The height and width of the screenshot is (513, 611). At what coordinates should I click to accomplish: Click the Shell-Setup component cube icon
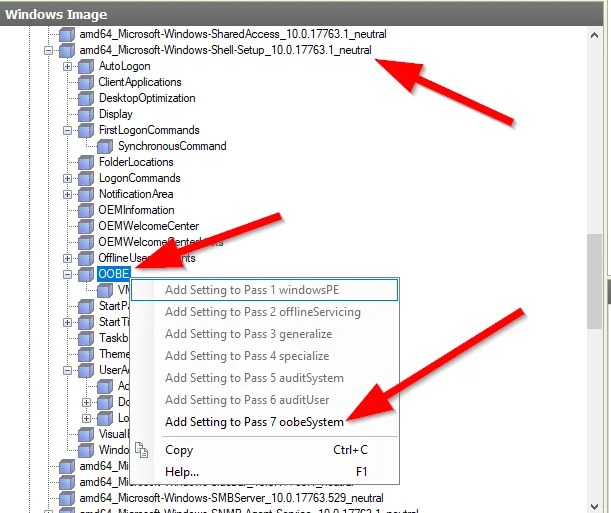click(67, 50)
